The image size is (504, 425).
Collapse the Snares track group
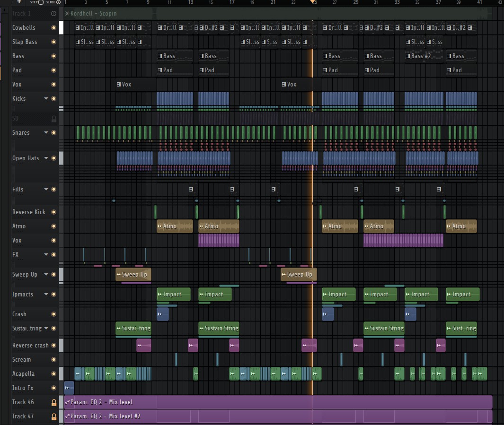click(x=46, y=132)
